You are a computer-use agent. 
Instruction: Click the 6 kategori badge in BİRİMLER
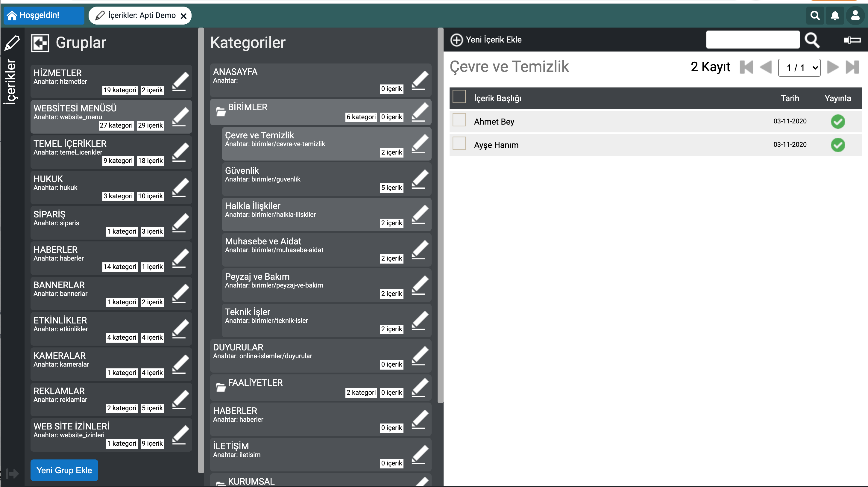point(361,117)
